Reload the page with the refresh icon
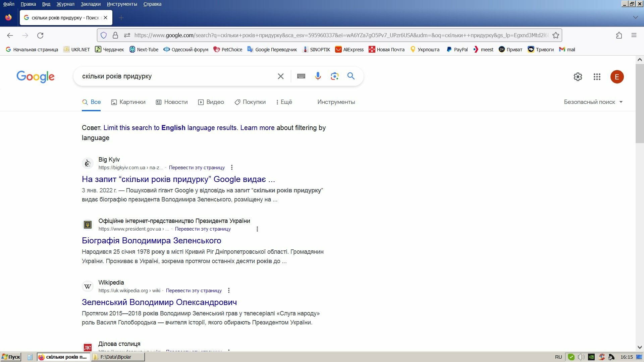 40,35
